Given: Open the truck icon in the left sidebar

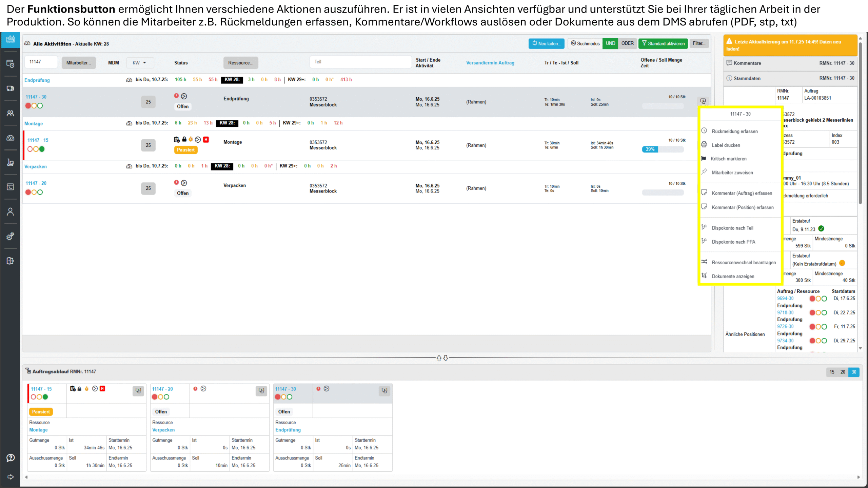Looking at the screenshot, I should click(x=10, y=88).
